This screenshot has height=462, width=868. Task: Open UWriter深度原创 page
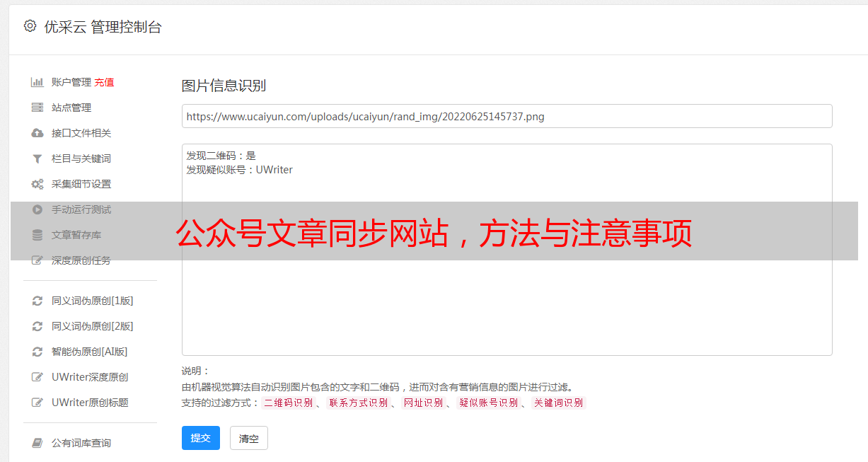point(90,377)
